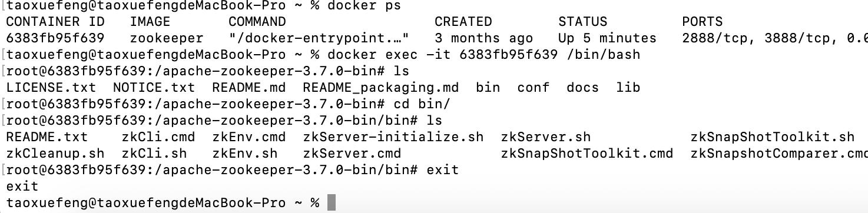Click the zkSnapShotToolkit.sh filename
The image size is (868, 213).
772,137
